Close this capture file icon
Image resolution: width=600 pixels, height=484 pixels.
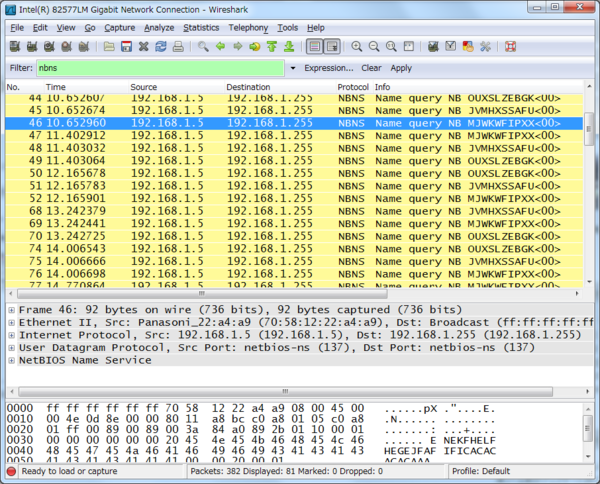pos(143,47)
